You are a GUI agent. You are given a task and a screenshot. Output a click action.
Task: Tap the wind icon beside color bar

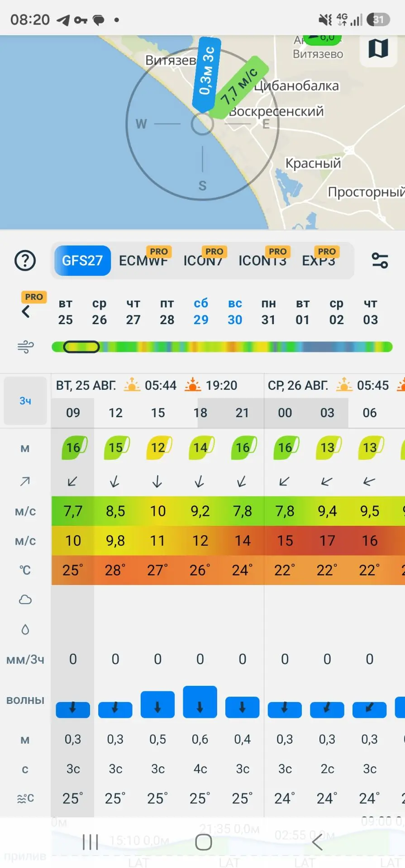coord(25,347)
